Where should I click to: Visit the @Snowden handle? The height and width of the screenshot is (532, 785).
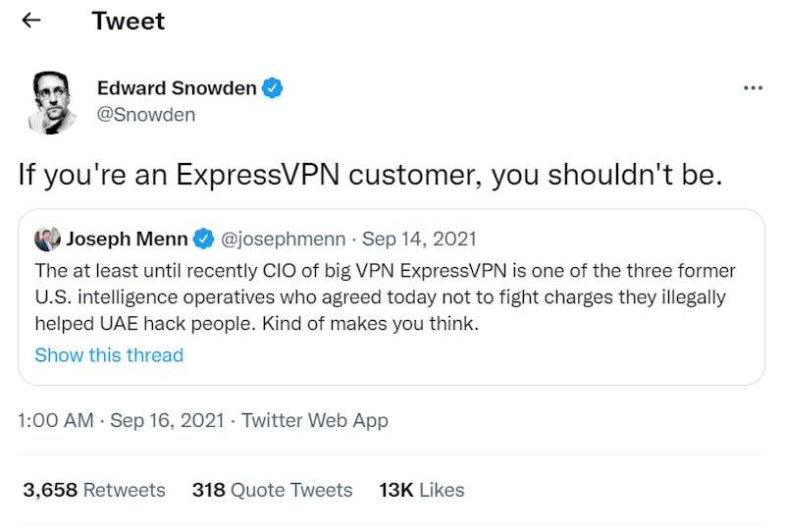click(x=146, y=115)
